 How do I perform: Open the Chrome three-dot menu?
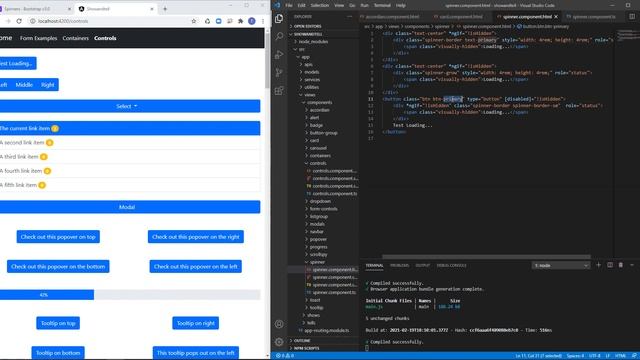[x=263, y=21]
